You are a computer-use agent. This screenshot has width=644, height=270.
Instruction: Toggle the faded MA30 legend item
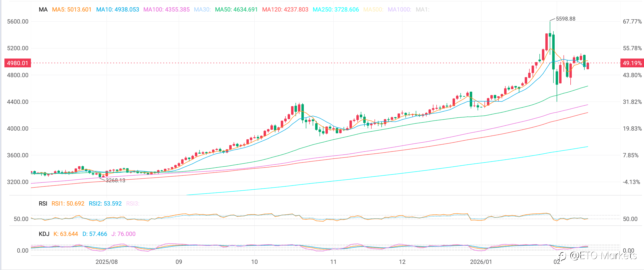pyautogui.click(x=202, y=10)
